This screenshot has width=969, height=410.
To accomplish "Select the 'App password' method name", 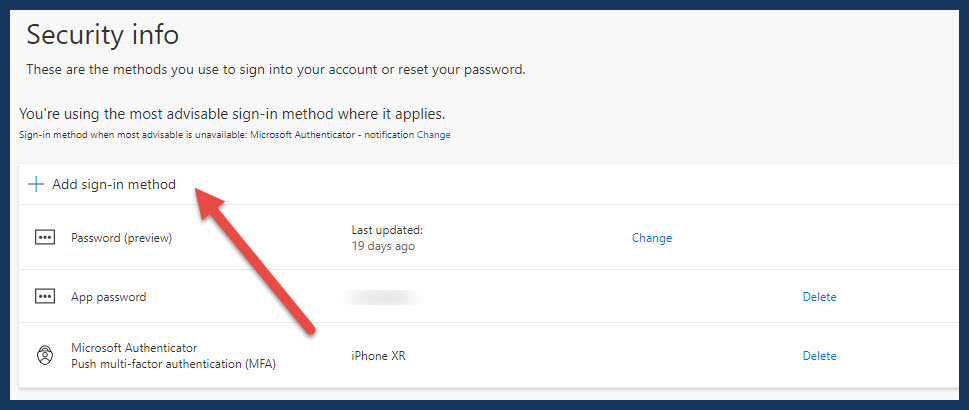I will [109, 297].
